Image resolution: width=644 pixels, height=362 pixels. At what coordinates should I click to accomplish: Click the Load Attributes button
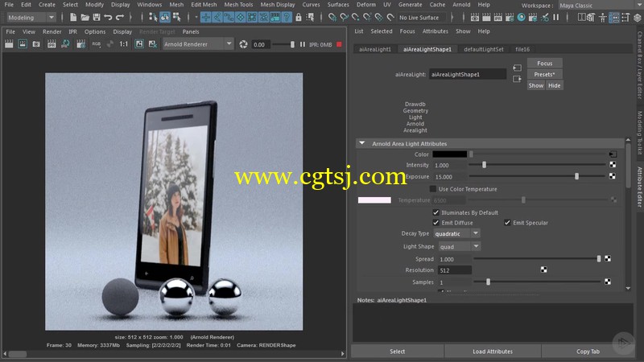coord(493,352)
